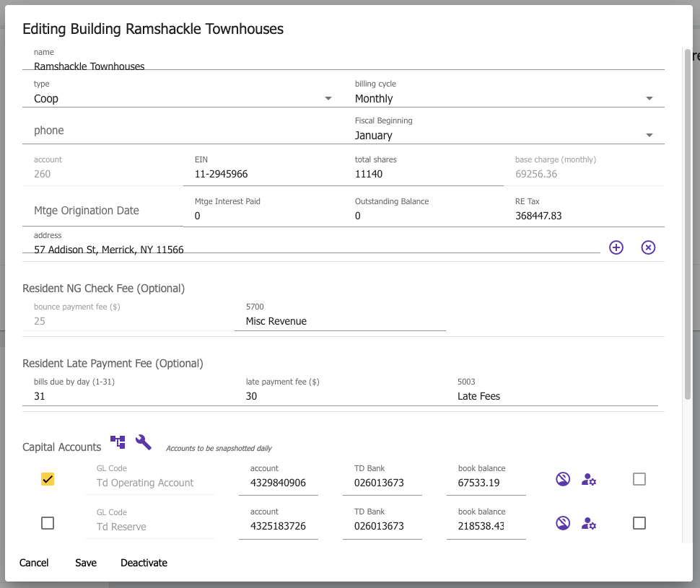Check the Td Reserve snapshot checkbox
Screen dimensions: 700x588
pos(48,523)
